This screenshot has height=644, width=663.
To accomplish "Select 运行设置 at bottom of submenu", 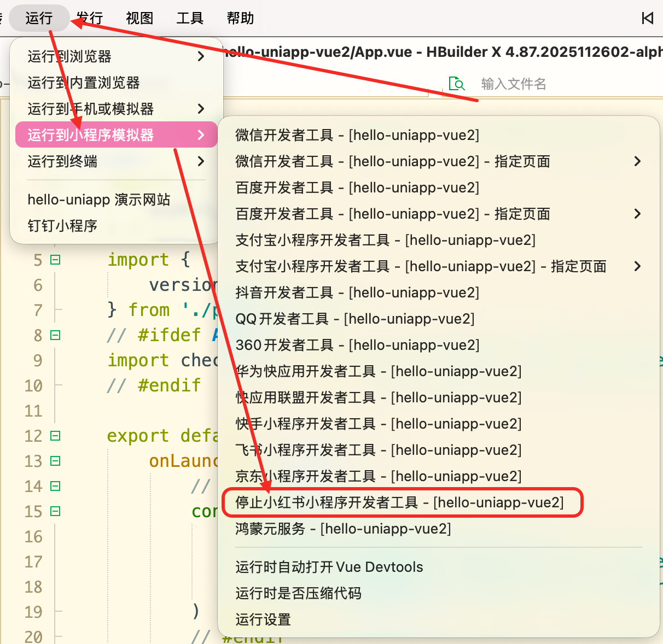I will (x=263, y=619).
